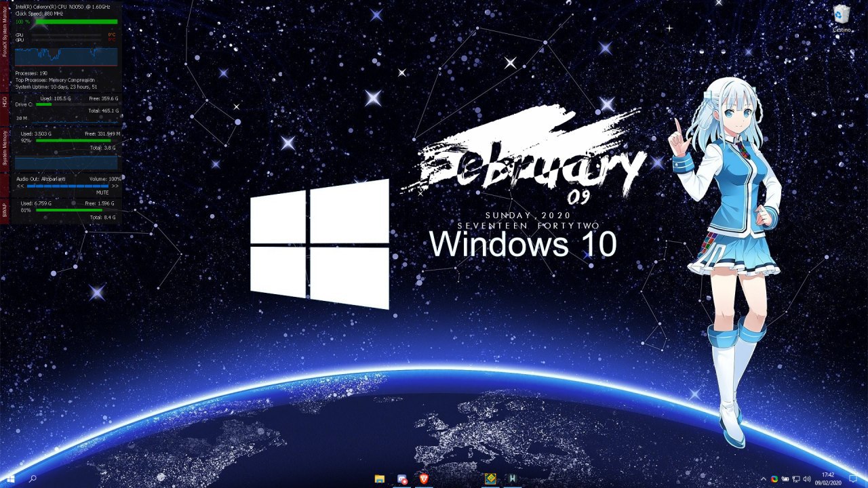868x488 pixels.
Task: Open the green diamond taskbar app
Action: [490, 479]
